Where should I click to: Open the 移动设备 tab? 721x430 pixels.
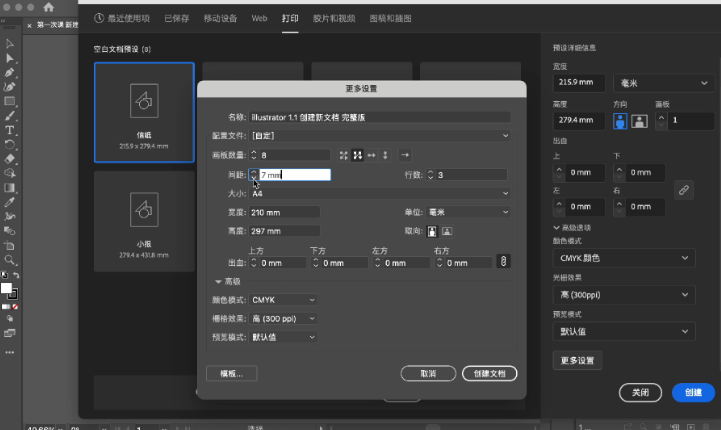point(221,18)
